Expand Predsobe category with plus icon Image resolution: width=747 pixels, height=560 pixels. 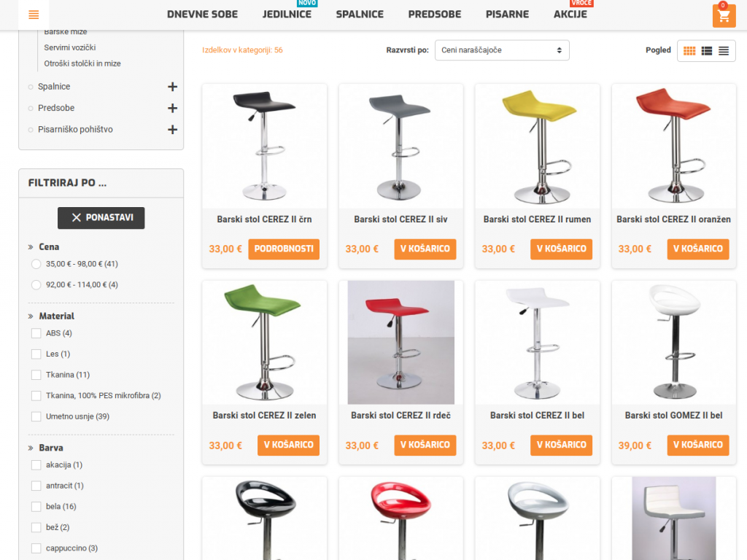(172, 108)
